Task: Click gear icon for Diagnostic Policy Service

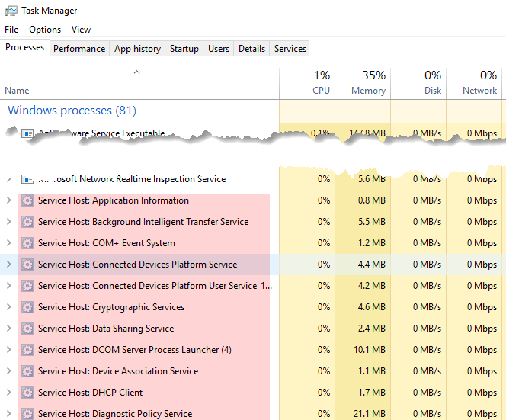Action: click(x=27, y=414)
